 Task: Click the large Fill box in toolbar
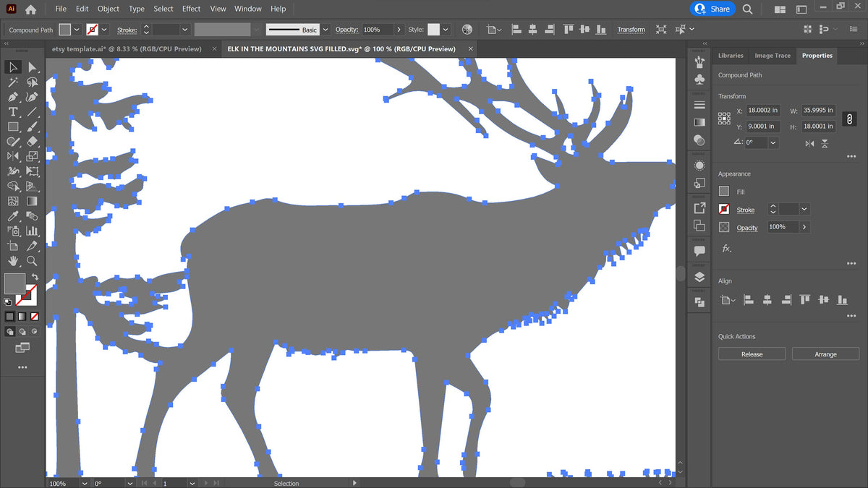coord(14,283)
